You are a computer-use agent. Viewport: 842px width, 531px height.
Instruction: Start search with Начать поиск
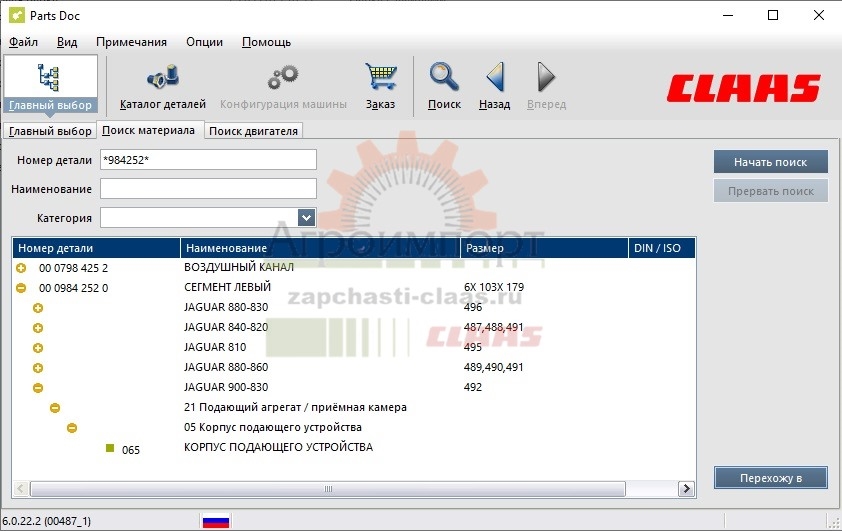[771, 162]
